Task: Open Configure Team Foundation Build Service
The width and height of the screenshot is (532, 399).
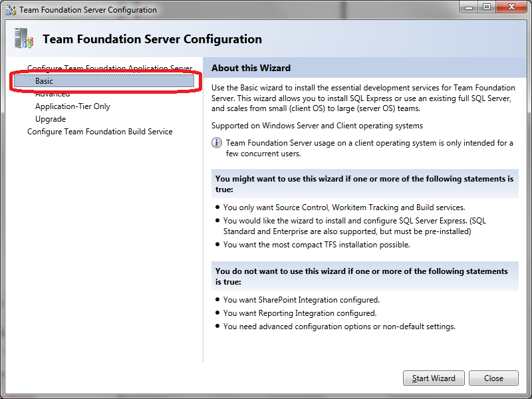Action: (x=100, y=132)
